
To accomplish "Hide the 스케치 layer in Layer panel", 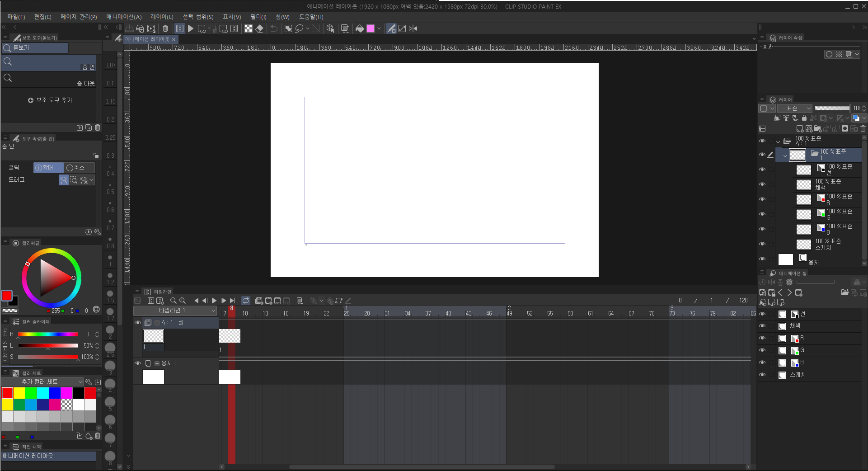I will pyautogui.click(x=762, y=244).
